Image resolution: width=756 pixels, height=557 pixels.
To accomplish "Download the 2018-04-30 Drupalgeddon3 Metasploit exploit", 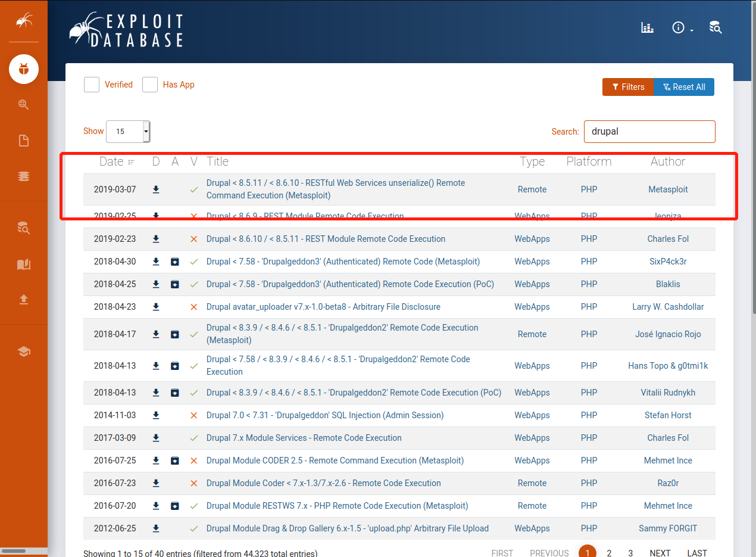I will click(156, 262).
